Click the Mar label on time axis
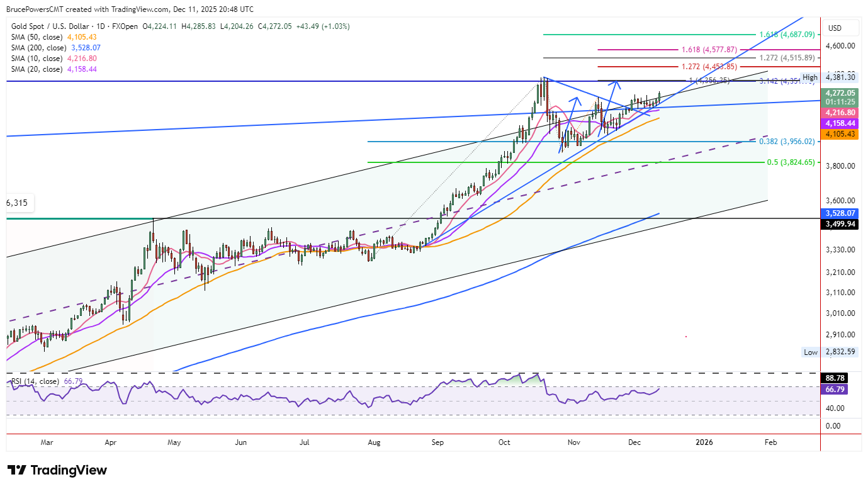This screenshot has height=489, width=868. coord(47,442)
